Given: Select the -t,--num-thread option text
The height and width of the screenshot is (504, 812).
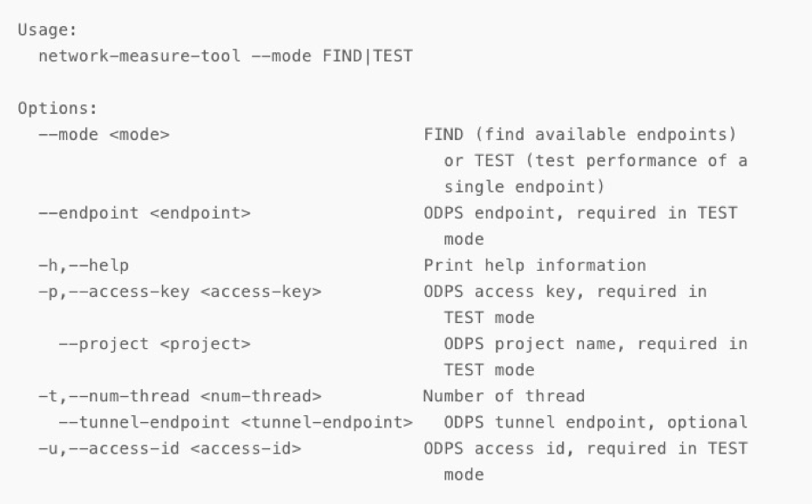Looking at the screenshot, I should [179, 396].
